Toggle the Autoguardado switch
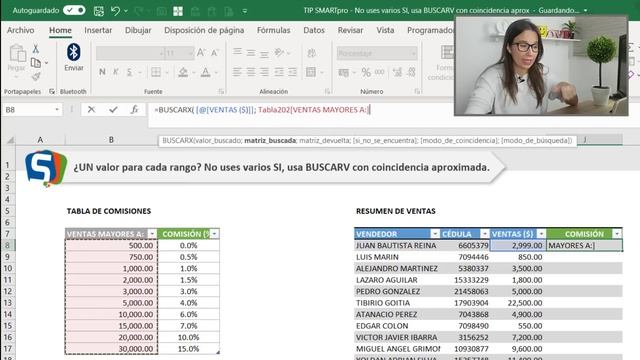Image resolution: width=640 pixels, height=360 pixels. 74,10
